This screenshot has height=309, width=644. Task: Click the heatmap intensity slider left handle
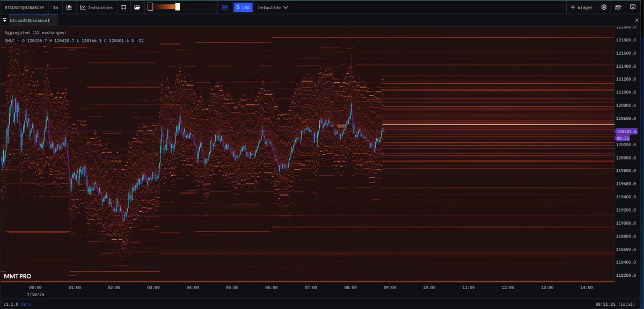tap(150, 7)
